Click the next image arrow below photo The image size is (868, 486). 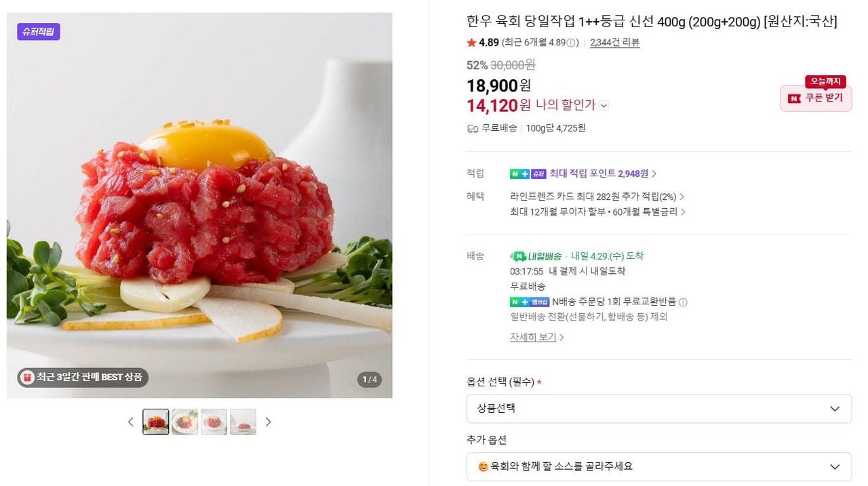pos(268,422)
